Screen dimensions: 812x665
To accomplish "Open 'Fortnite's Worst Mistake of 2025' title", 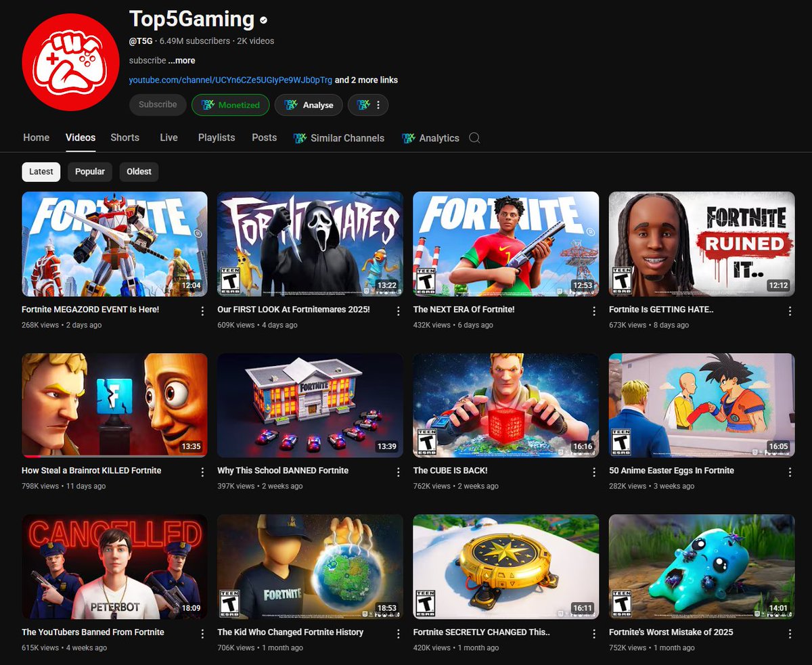I will click(671, 632).
